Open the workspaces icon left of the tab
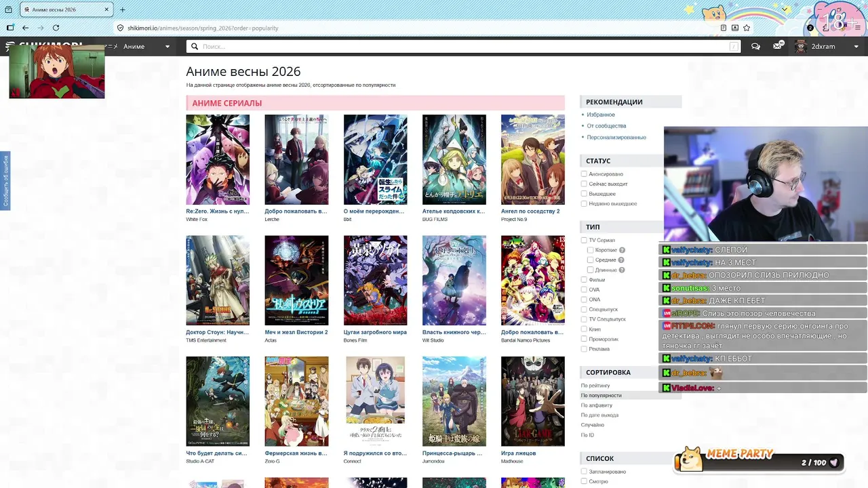 9,9
